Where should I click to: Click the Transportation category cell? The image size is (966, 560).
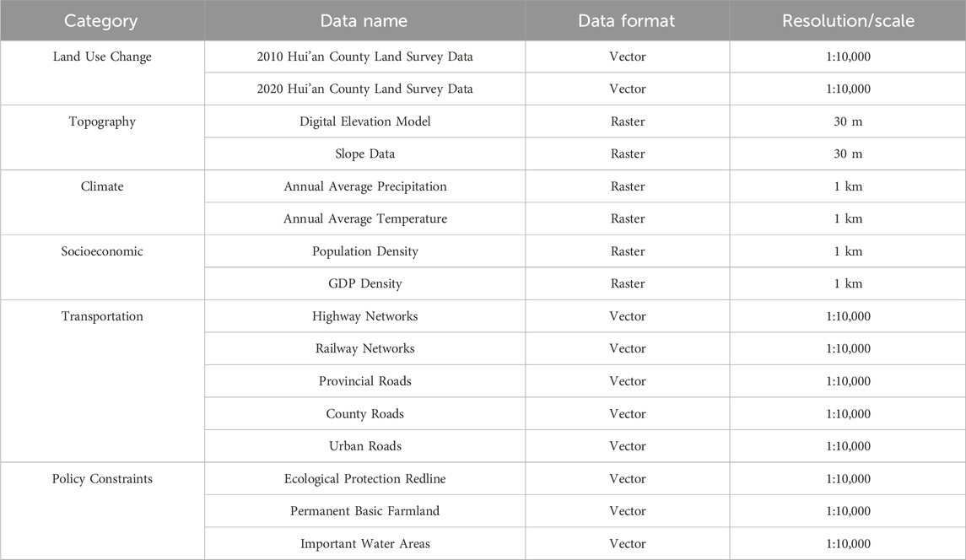pos(102,316)
